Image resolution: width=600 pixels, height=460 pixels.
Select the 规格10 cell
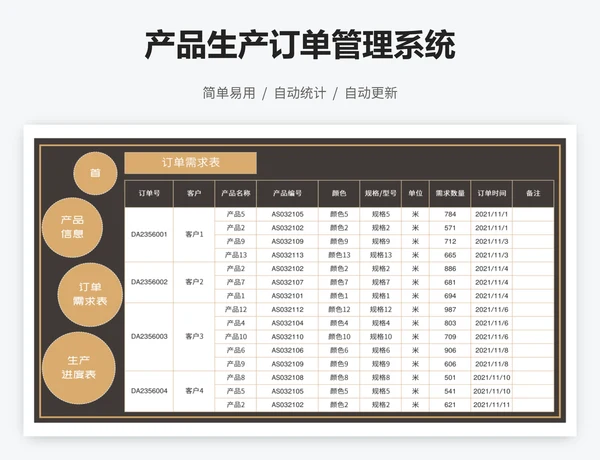pos(381,337)
